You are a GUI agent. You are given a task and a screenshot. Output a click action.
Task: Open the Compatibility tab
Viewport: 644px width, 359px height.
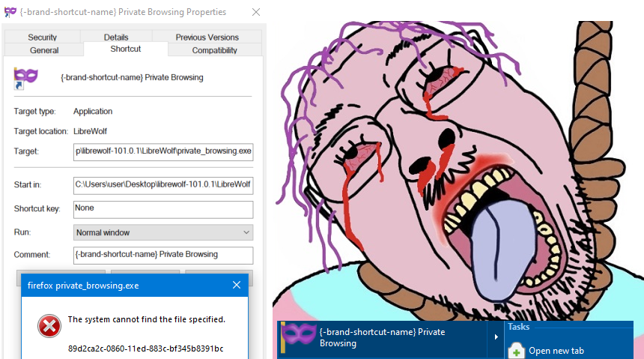pos(214,50)
